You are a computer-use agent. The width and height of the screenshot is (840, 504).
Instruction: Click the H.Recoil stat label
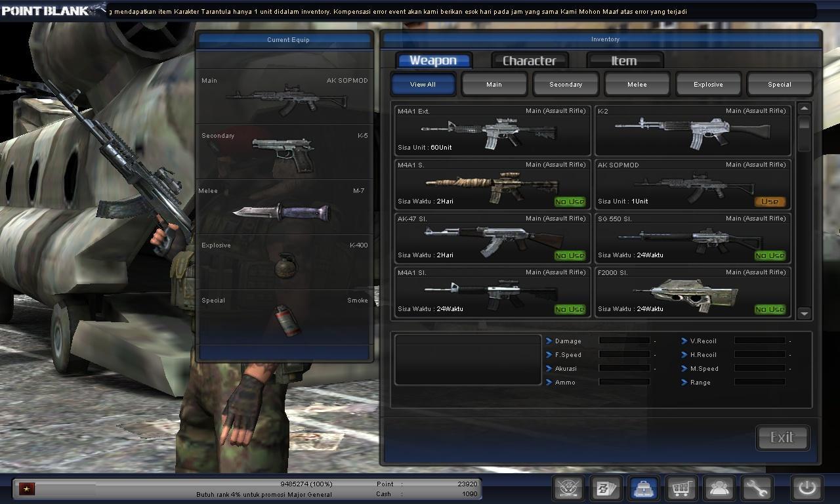(703, 355)
